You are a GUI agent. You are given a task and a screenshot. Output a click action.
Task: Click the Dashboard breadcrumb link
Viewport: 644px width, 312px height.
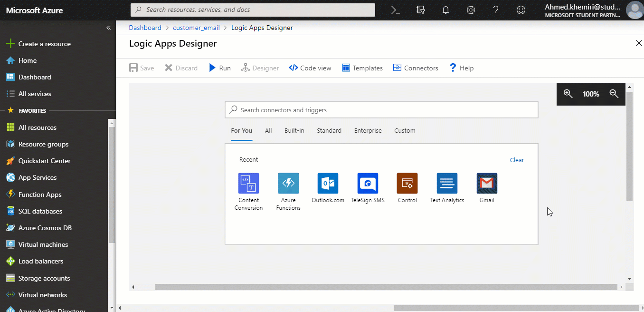pyautogui.click(x=145, y=28)
